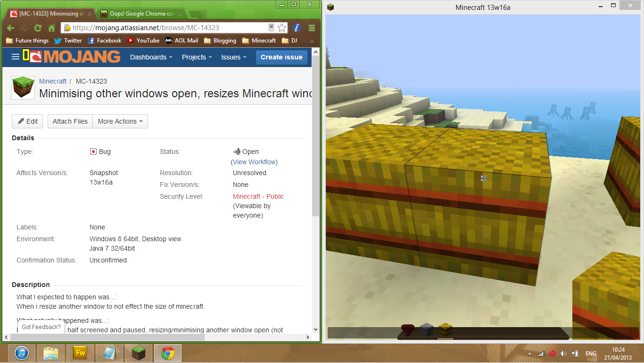Switch to the MC-14323 Chrome tab
Image resolution: width=644 pixels, height=363 pixels.
click(x=50, y=14)
